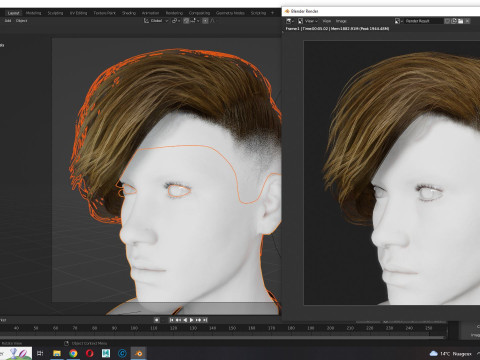Click the weather widget showing 14°C
This screenshot has width=480, height=360.
tap(450, 354)
